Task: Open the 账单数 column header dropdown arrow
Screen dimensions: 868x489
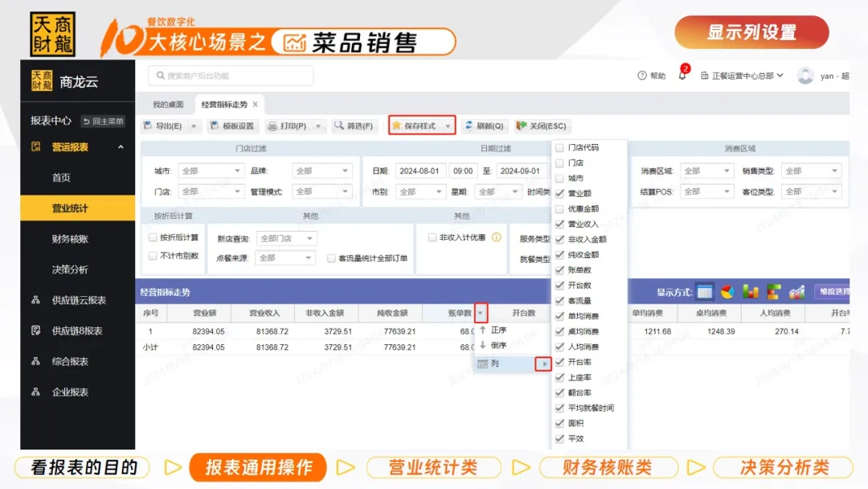Action: coord(481,313)
